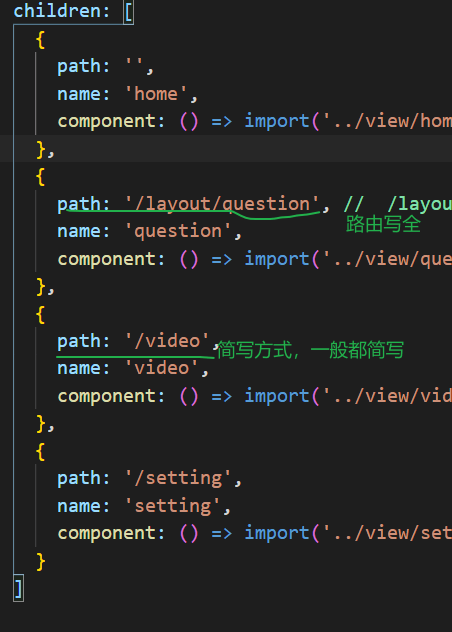452x632 pixels.
Task: Click the name: 'setting' line
Action: point(144,506)
